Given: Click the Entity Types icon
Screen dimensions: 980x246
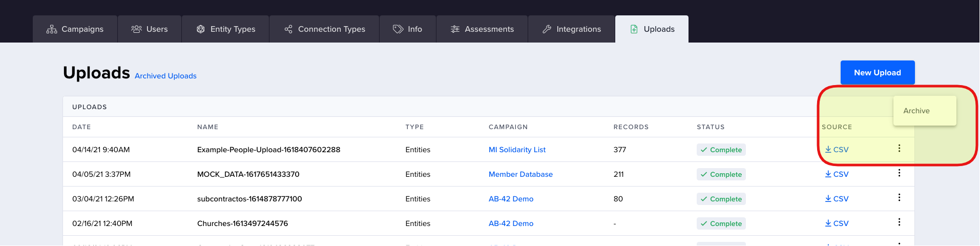Looking at the screenshot, I should pyautogui.click(x=201, y=29).
